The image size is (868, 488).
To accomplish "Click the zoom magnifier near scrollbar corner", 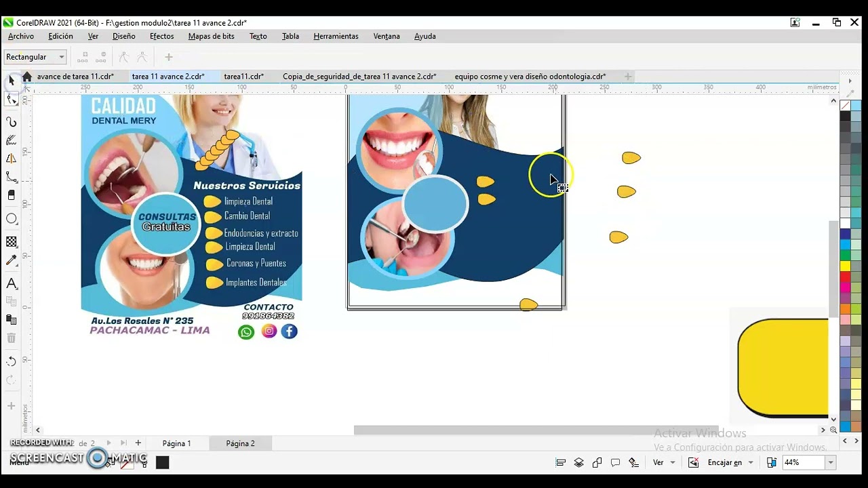I will pyautogui.click(x=834, y=430).
